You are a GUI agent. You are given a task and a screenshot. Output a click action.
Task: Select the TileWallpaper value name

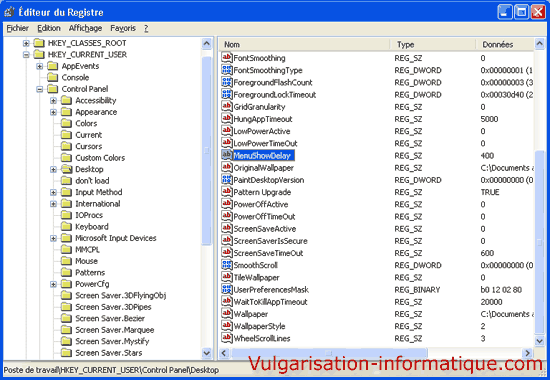256,278
